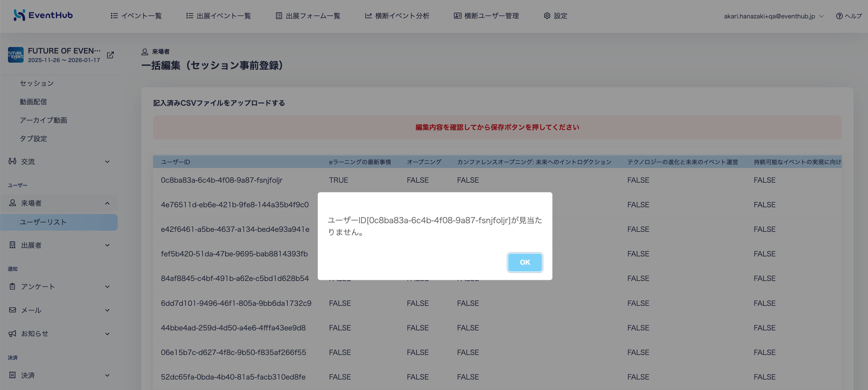The image size is (868, 390).
Task: Click the アンケート clipboard icon
Action: [x=13, y=287]
